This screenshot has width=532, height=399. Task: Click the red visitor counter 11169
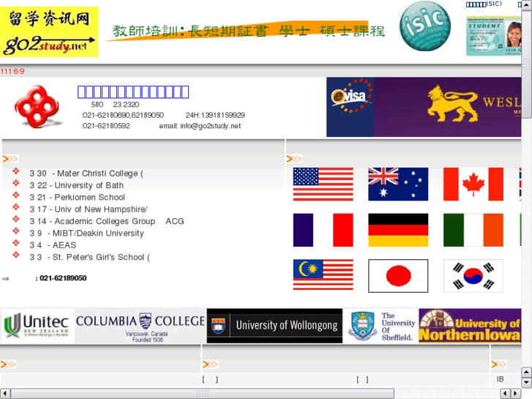coord(12,71)
